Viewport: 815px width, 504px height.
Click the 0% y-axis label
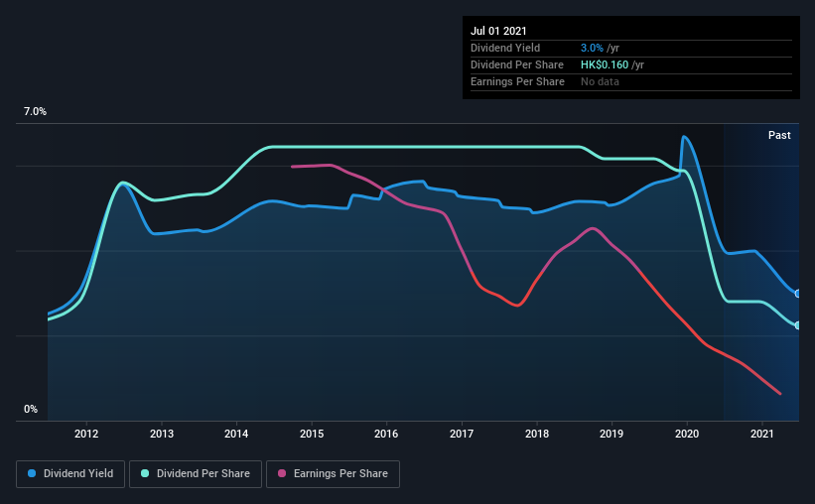[31, 409]
